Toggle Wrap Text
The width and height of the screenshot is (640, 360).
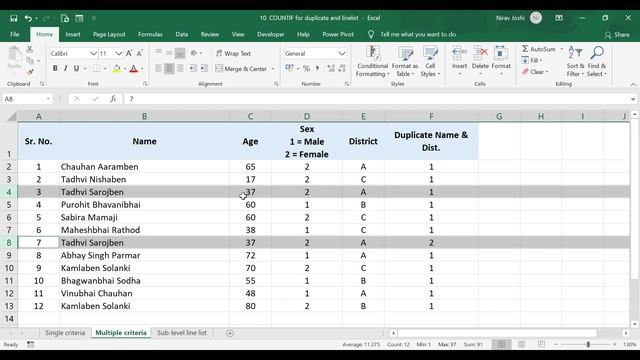pos(233,53)
